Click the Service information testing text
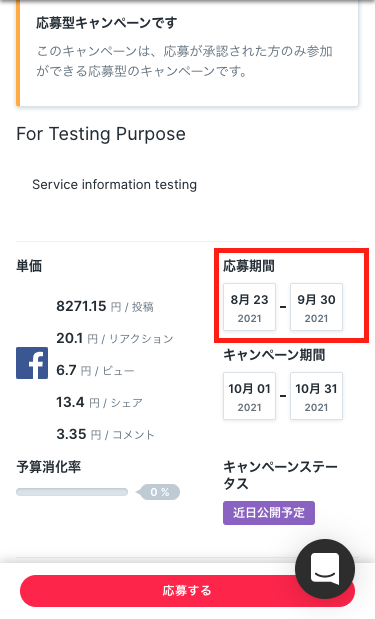The height and width of the screenshot is (619, 375). pyautogui.click(x=114, y=184)
